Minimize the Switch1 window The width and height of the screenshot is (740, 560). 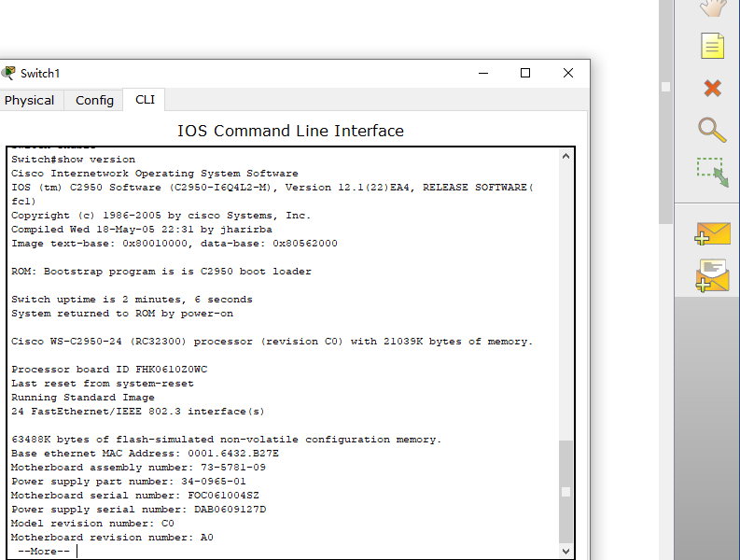(x=483, y=73)
